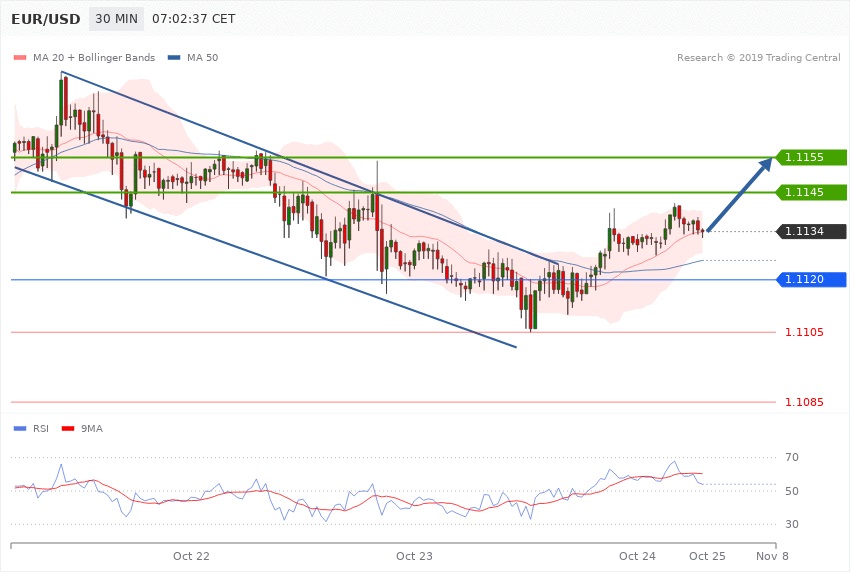Select the 30 MIN timeframe label
Screen dimensions: 850x576
117,19
